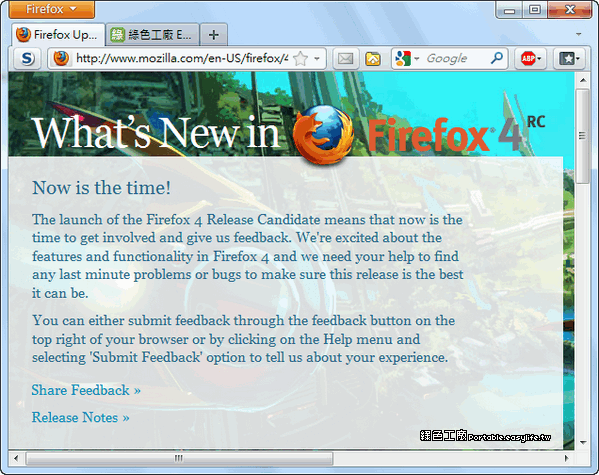Click the search magnifier icon
Viewport: 599px width, 475px height.
point(497,58)
